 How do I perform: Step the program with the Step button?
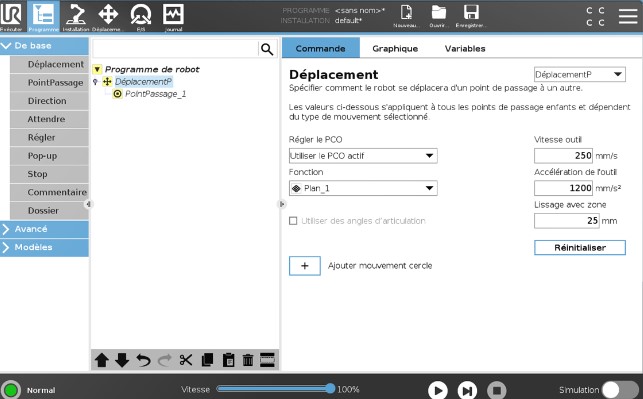click(x=467, y=390)
